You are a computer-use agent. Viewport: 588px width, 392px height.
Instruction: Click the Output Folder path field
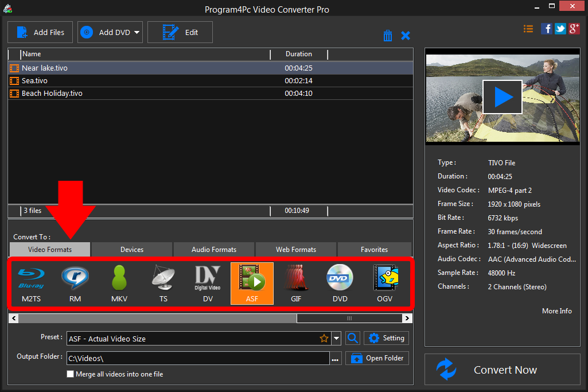click(x=198, y=358)
